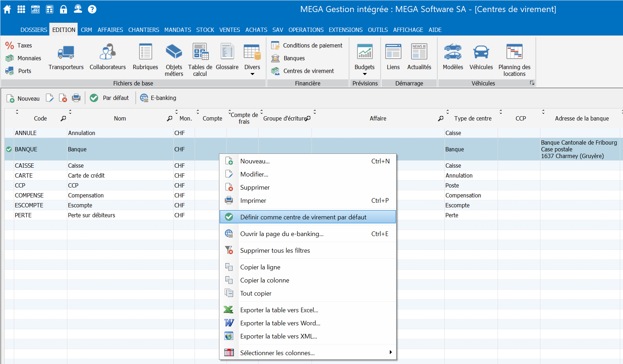Open the Affaire column filter search

(440, 118)
